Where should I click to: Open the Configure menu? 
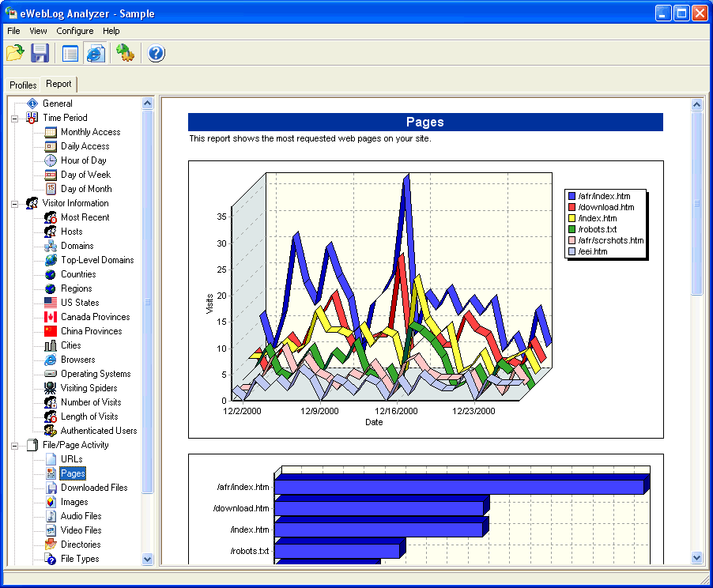75,31
